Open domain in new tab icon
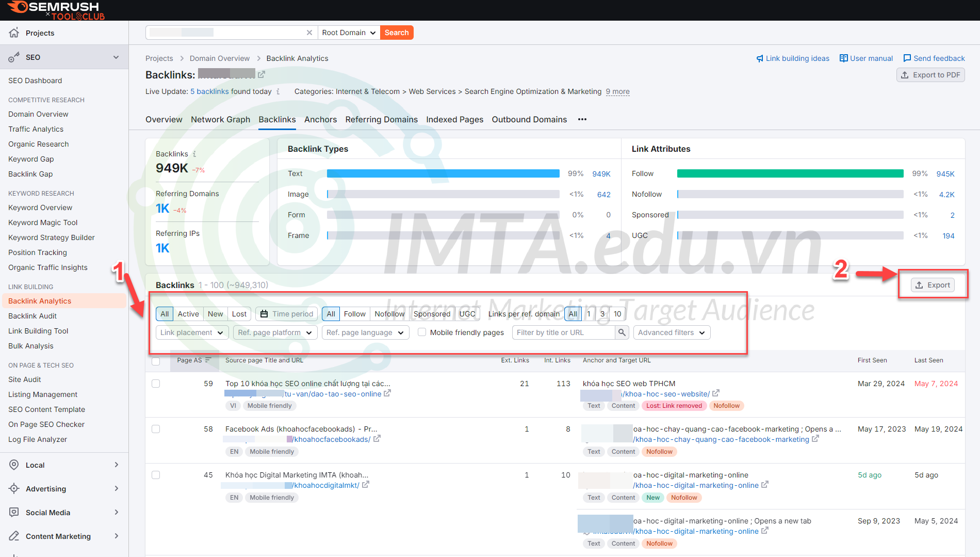Image resolution: width=980 pixels, height=557 pixels. tap(262, 75)
